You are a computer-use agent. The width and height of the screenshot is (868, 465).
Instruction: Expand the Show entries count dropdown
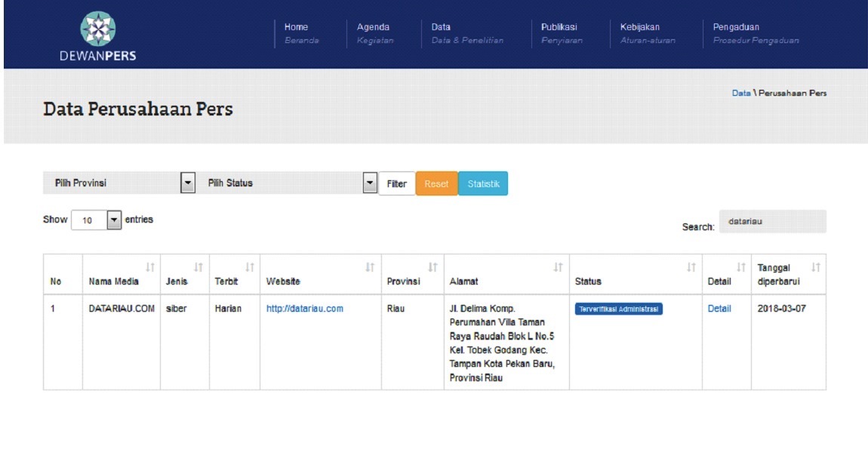(97, 220)
